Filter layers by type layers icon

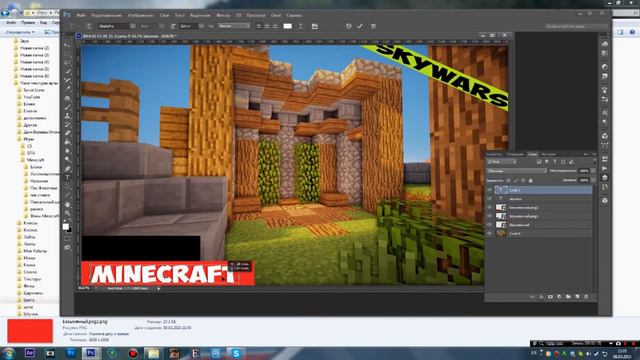(x=554, y=162)
